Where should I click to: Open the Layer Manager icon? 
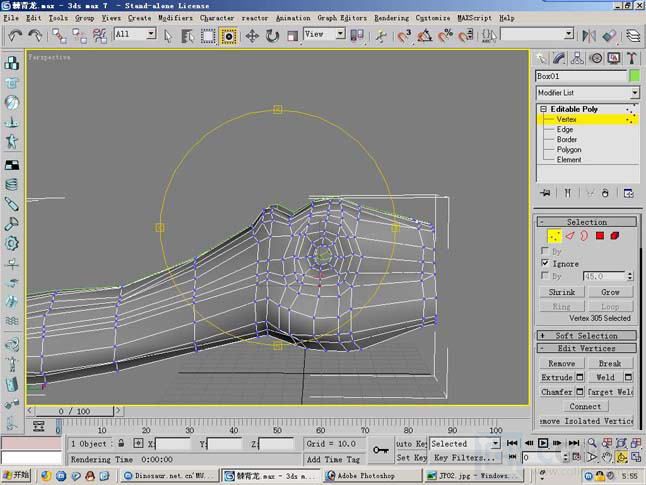pyautogui.click(x=633, y=36)
